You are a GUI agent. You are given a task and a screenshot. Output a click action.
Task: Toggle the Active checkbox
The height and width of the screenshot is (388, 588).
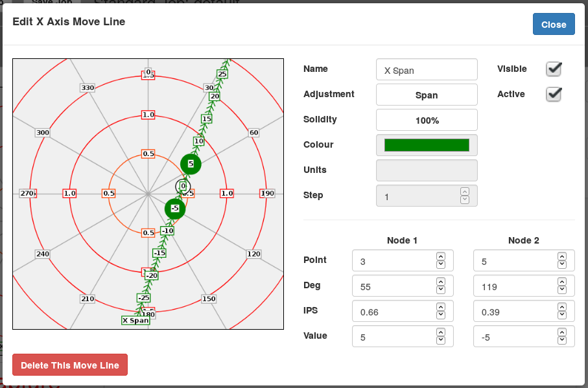click(553, 94)
